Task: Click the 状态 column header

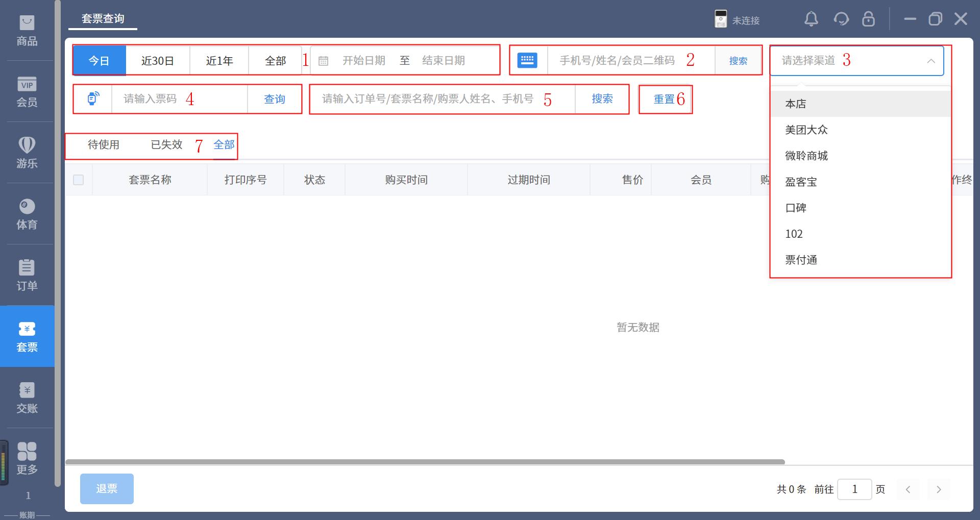Action: coord(314,180)
